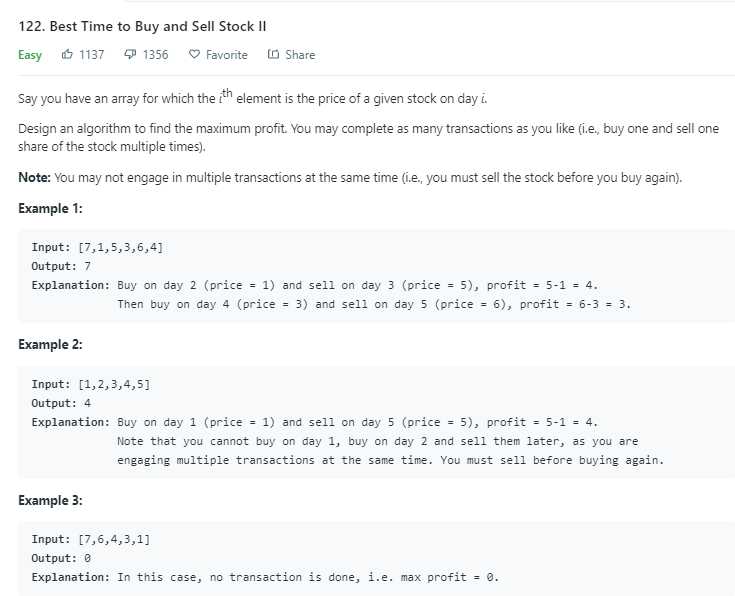Screen dimensions: 735x596
Task: Click the Easy difficulty label
Action: pos(30,55)
